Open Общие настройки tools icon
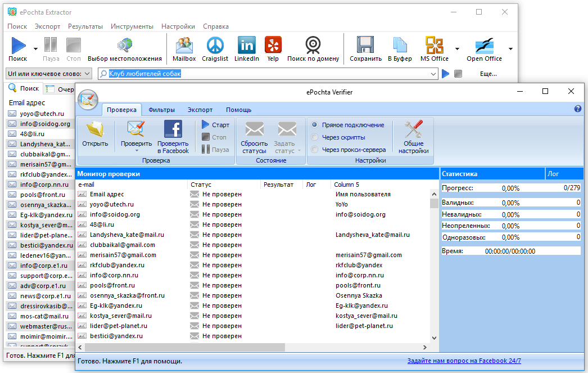This screenshot has height=373, width=588. 413,129
